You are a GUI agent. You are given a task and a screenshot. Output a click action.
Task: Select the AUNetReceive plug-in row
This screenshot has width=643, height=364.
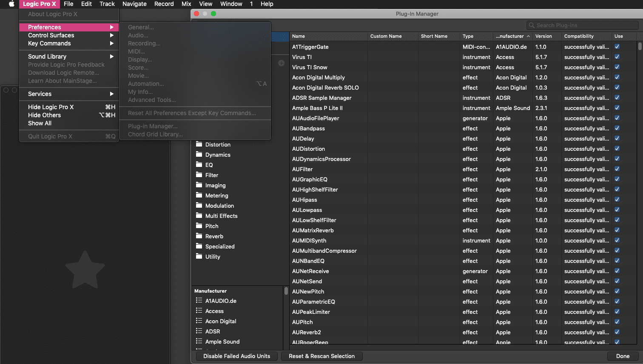coord(464,271)
